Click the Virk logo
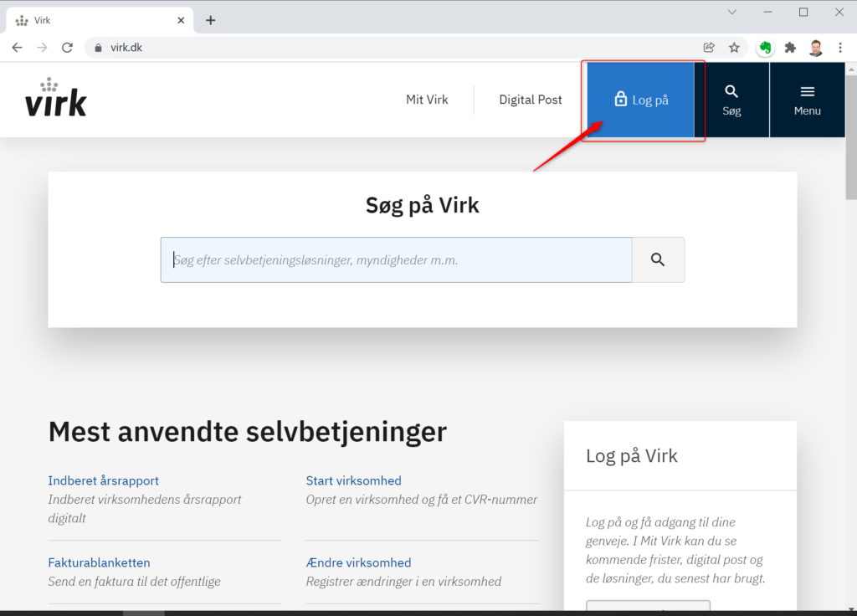The height and width of the screenshot is (616, 857). 56,97
